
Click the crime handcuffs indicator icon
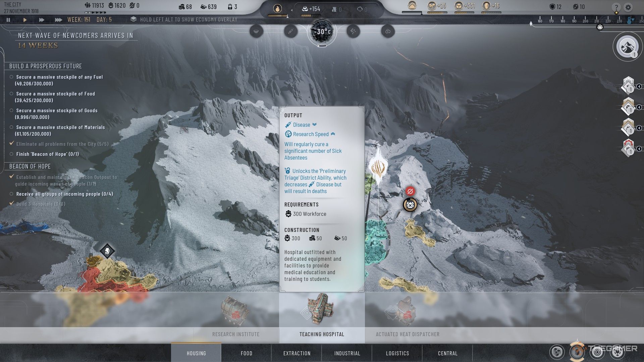(x=388, y=32)
